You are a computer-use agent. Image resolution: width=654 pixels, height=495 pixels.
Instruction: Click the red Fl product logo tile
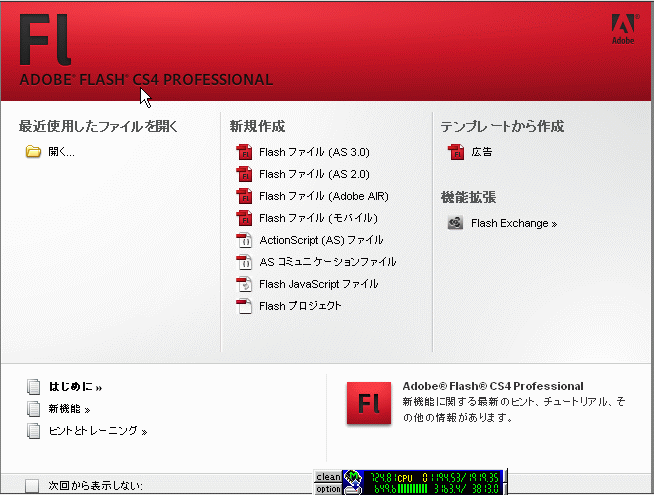coord(369,404)
